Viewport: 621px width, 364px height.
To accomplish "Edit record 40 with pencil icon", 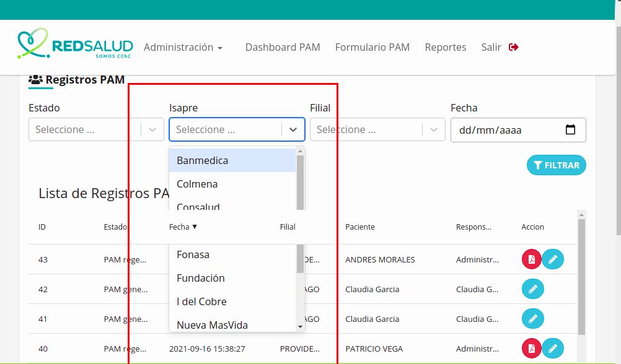I will [x=553, y=348].
